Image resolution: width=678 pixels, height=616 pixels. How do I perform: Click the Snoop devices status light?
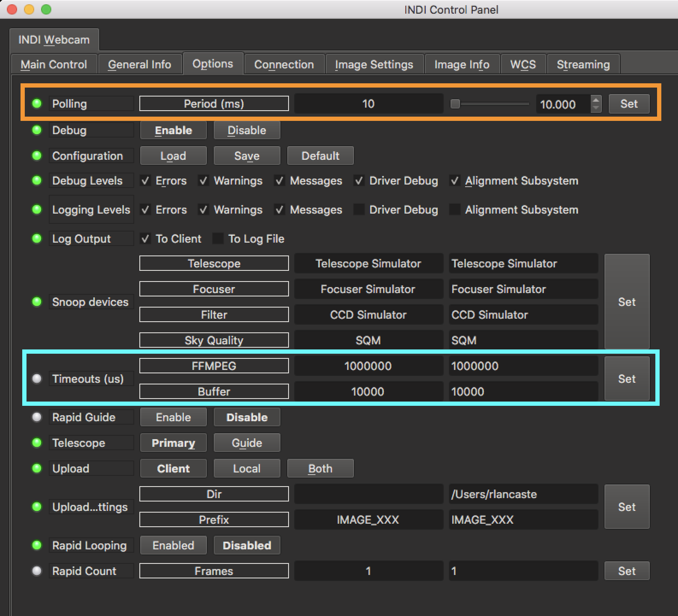tap(37, 302)
